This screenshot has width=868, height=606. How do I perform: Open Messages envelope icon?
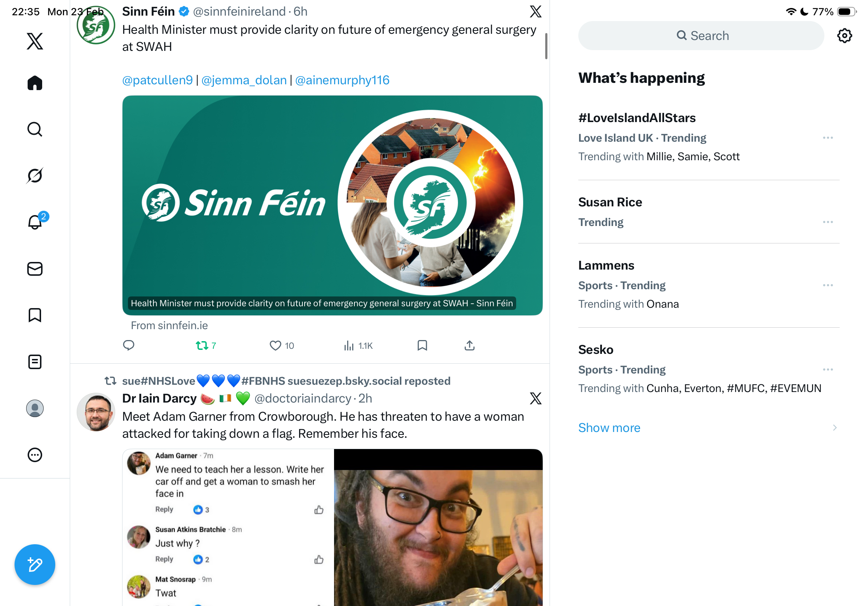pyautogui.click(x=35, y=268)
